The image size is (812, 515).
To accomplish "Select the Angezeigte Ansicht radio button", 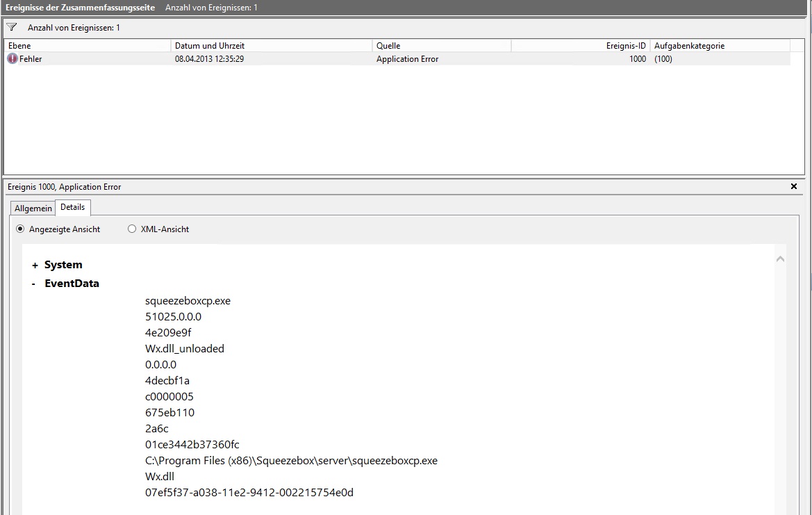I will click(x=20, y=229).
